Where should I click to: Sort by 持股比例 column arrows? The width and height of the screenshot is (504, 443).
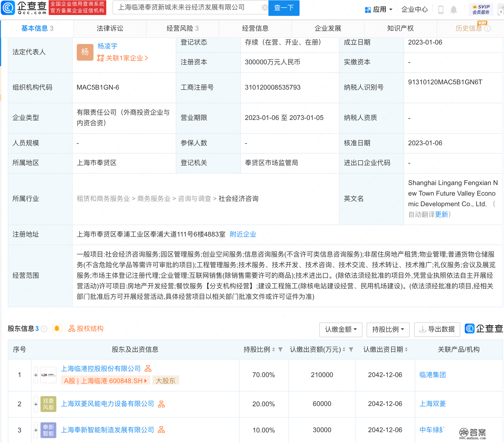click(x=273, y=350)
